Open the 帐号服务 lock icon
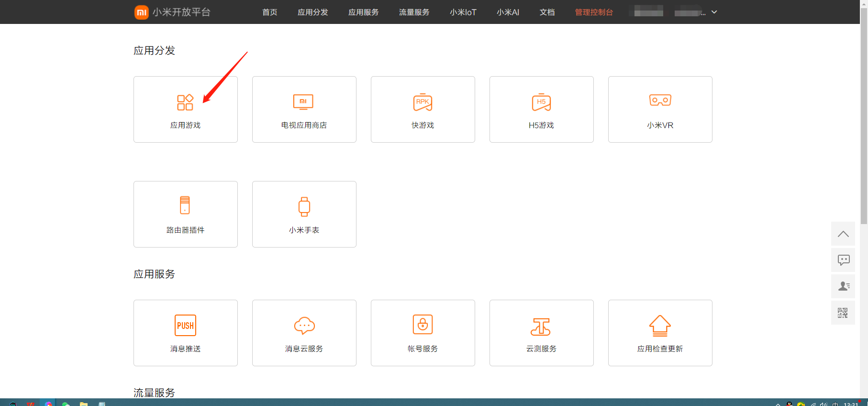 click(x=423, y=325)
